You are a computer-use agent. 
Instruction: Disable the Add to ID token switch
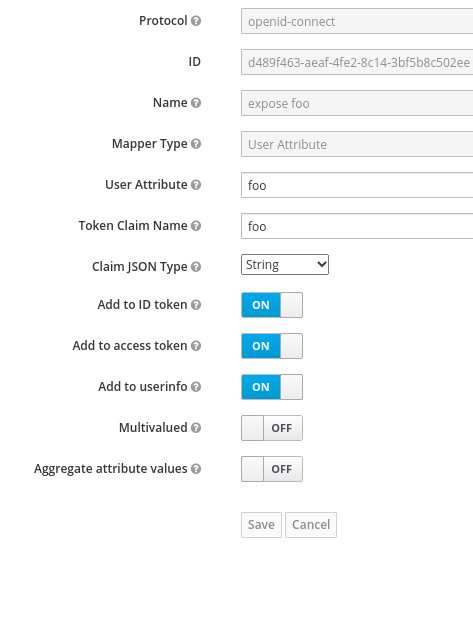(272, 305)
